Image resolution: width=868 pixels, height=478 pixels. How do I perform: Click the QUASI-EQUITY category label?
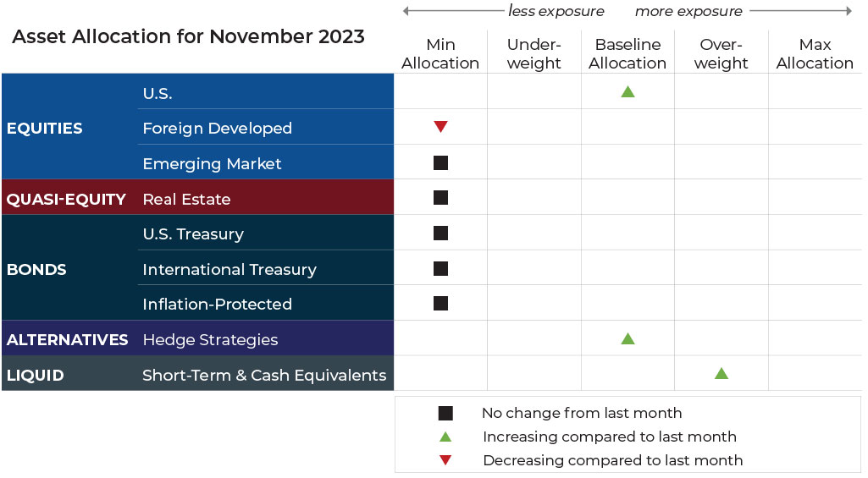(x=66, y=199)
